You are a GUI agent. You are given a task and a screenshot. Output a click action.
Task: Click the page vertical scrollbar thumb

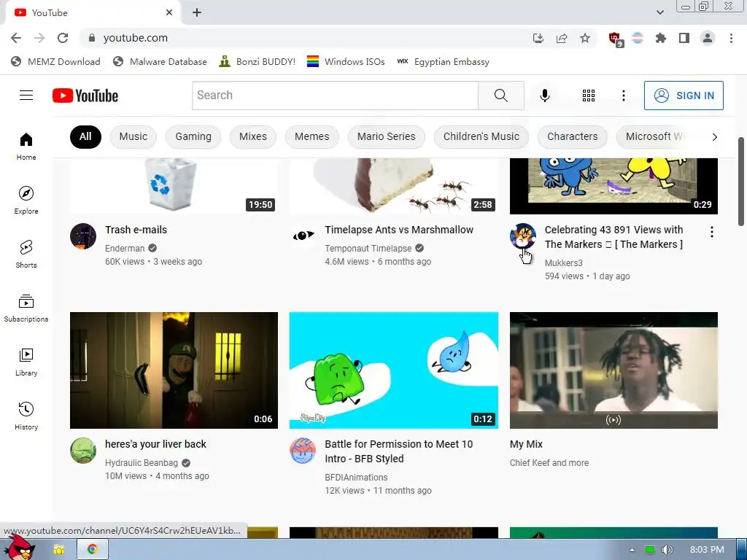tap(741, 182)
